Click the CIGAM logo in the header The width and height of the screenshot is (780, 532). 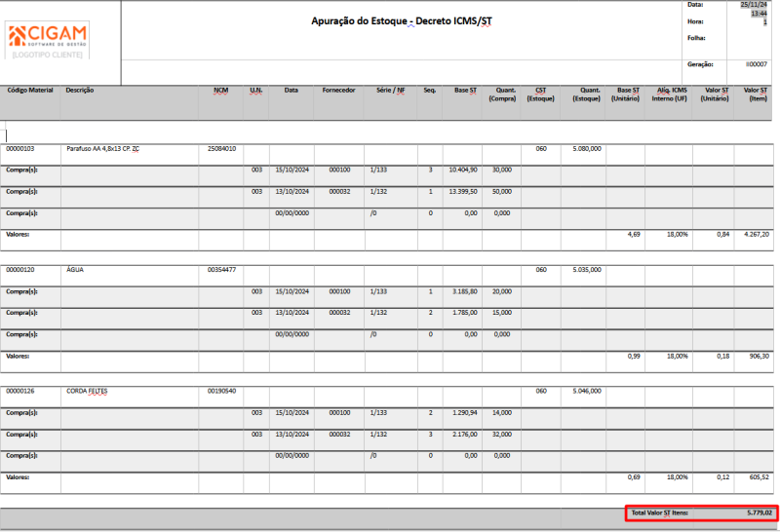(x=48, y=36)
